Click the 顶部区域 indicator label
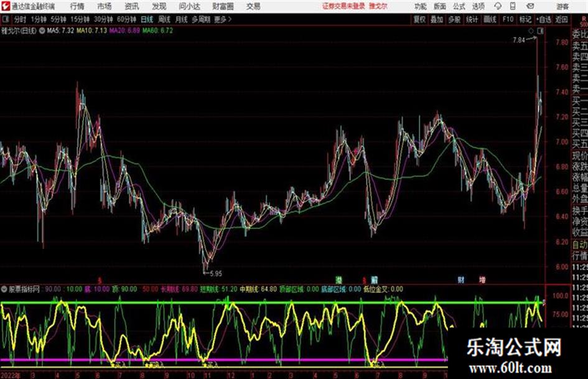 292,289
